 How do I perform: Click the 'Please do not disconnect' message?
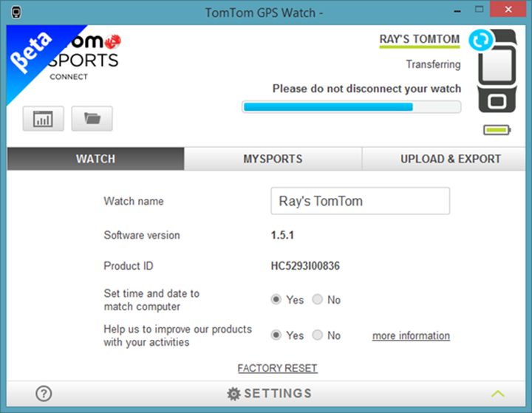(x=366, y=89)
